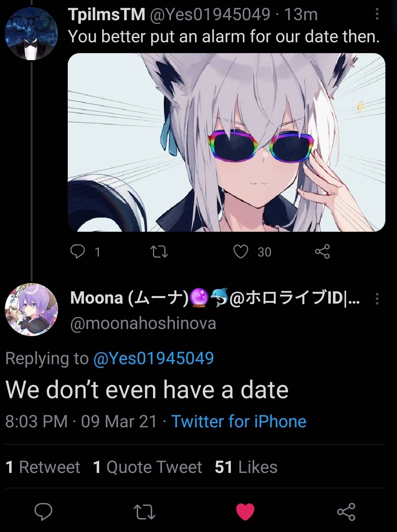Screen dimensions: 397x532
Task: Like TpilmsTM's tweet with 30 likes
Action: pos(241,252)
